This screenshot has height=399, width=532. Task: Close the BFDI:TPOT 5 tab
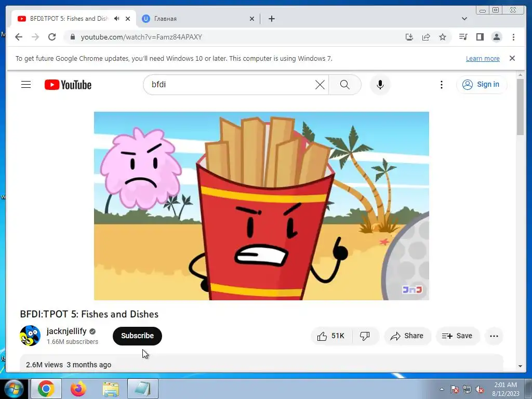(128, 19)
